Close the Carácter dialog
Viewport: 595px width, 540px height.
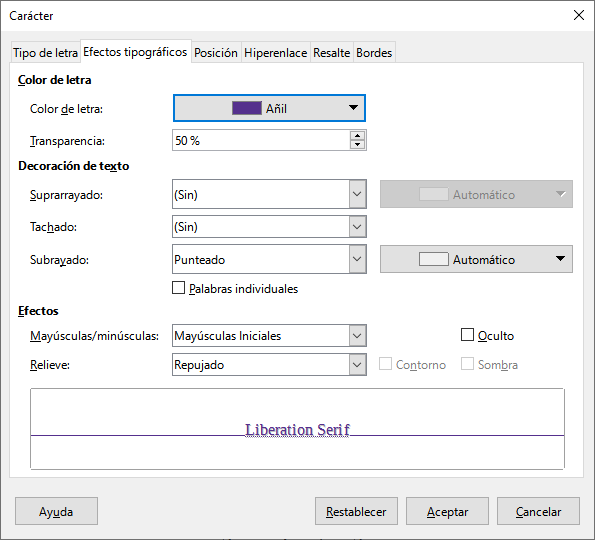579,16
